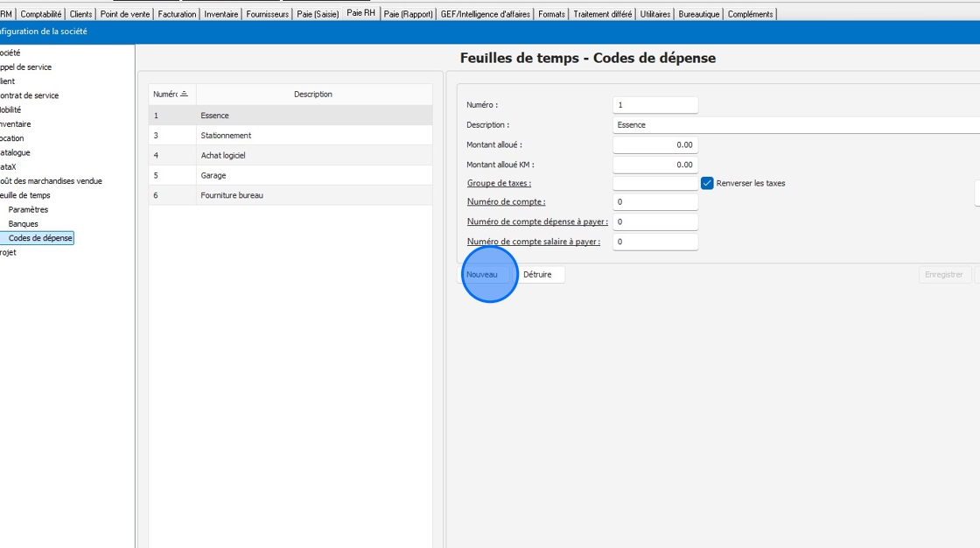
Task: Sort the list by the Numéro column
Action: 171,94
